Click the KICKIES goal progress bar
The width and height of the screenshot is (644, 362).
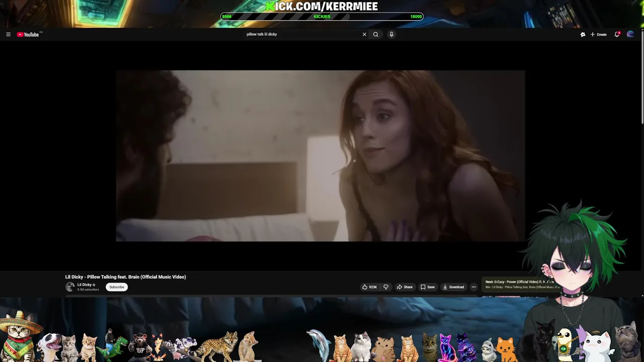[322, 17]
